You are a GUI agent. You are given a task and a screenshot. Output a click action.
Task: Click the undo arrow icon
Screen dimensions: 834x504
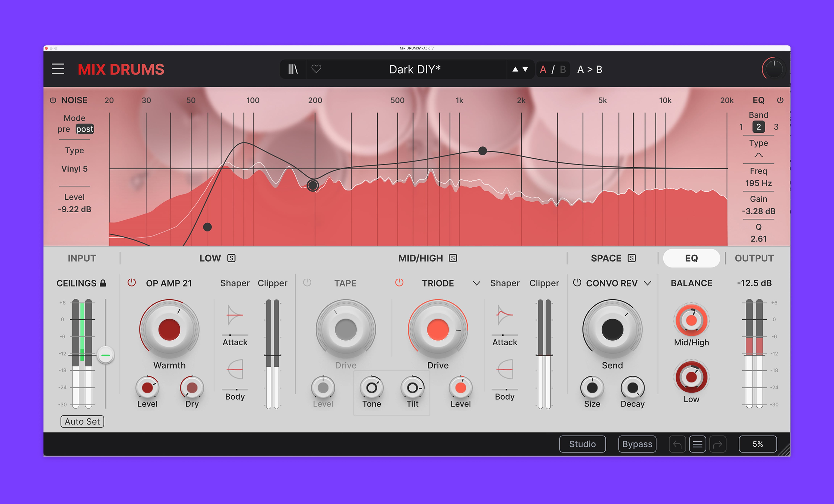click(x=677, y=444)
